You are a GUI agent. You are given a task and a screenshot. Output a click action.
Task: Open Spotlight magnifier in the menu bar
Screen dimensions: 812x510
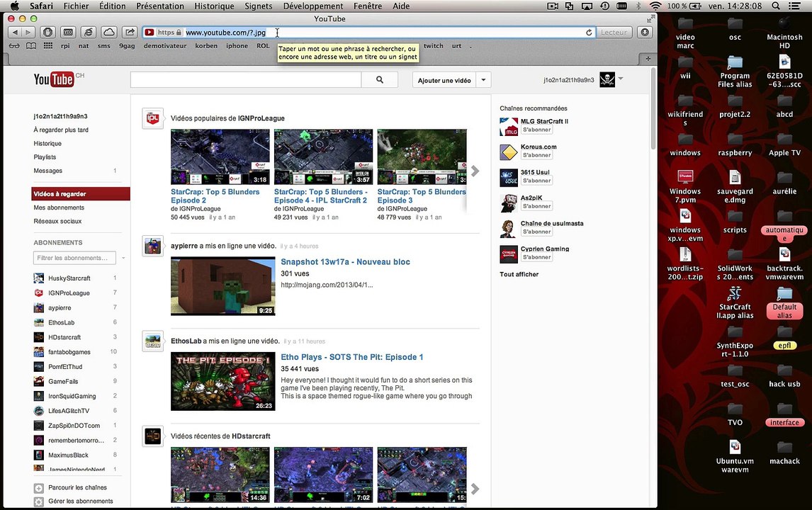(775, 6)
